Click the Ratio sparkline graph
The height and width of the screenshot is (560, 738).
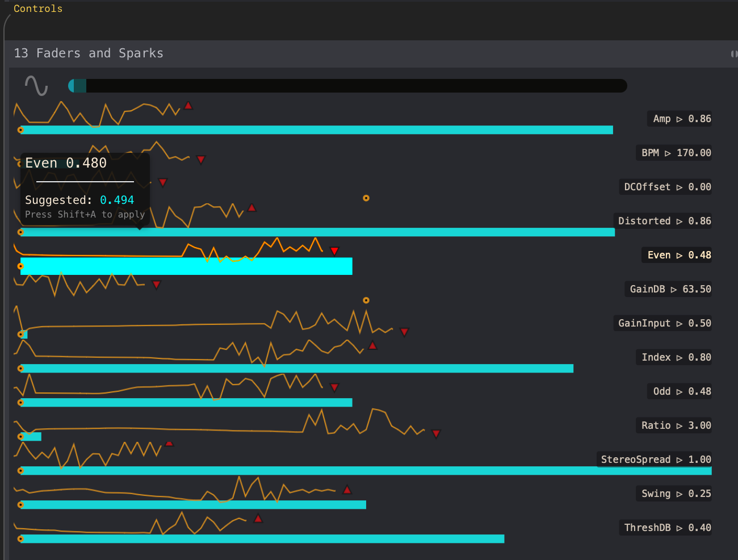[x=219, y=423]
